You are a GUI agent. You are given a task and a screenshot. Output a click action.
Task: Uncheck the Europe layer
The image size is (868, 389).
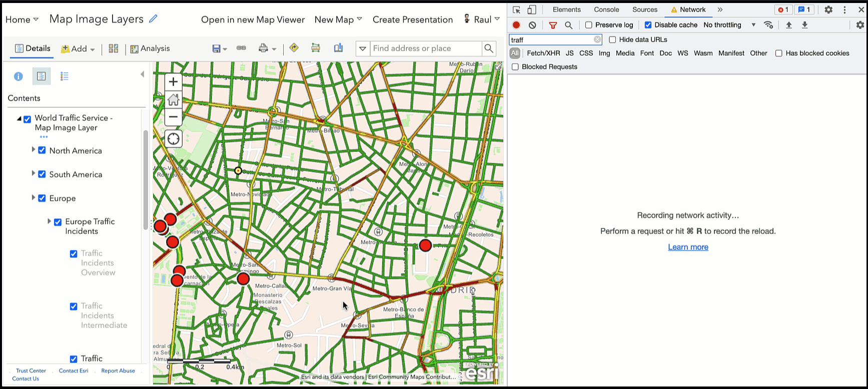point(42,198)
